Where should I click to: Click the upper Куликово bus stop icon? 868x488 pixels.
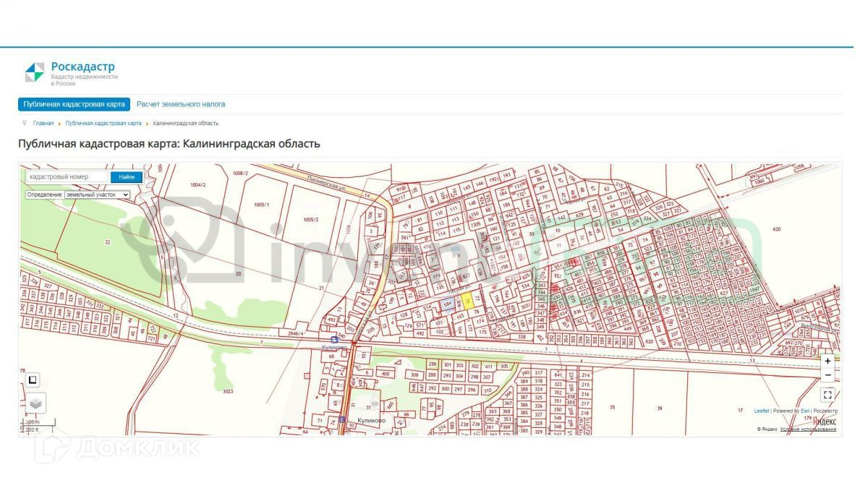pyautogui.click(x=333, y=340)
